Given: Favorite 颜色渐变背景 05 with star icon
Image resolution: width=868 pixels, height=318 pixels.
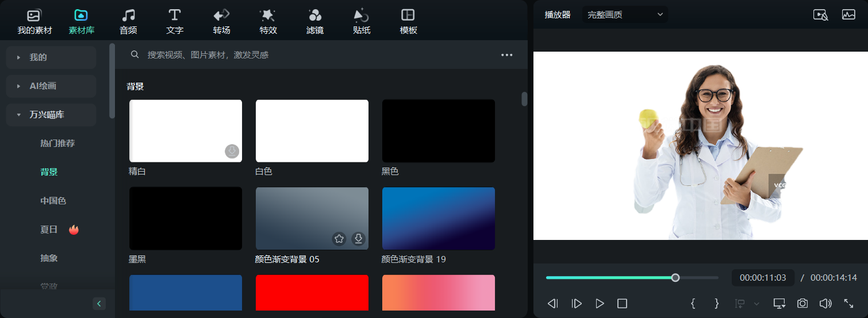Looking at the screenshot, I should coord(339,239).
